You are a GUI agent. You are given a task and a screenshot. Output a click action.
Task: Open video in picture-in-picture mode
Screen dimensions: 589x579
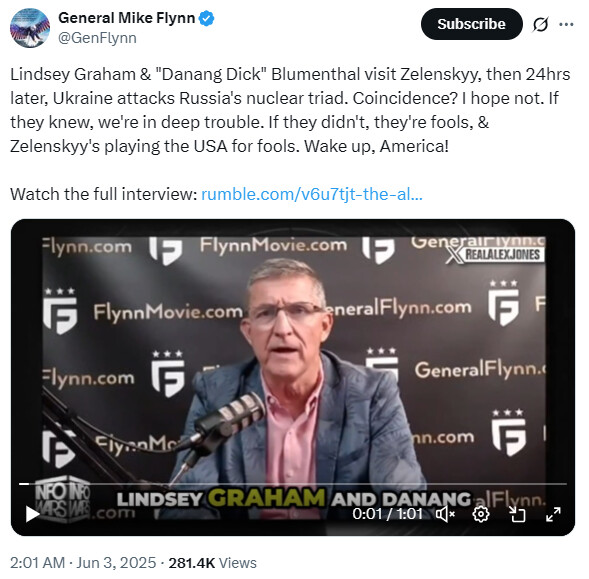517,514
